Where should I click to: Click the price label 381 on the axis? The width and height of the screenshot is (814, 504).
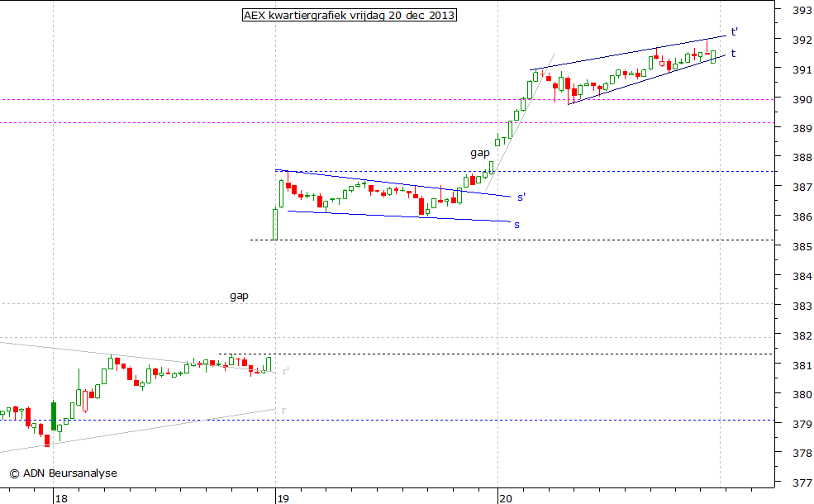(802, 365)
